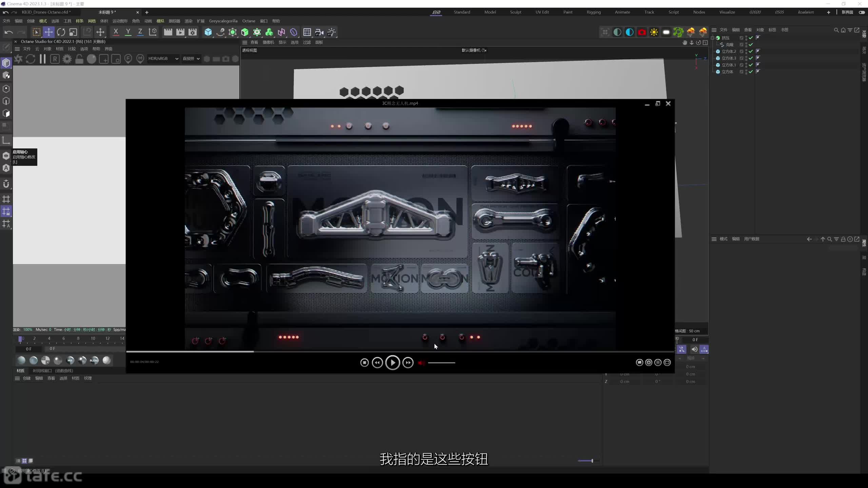Select the 立方体.1 object

point(729,65)
